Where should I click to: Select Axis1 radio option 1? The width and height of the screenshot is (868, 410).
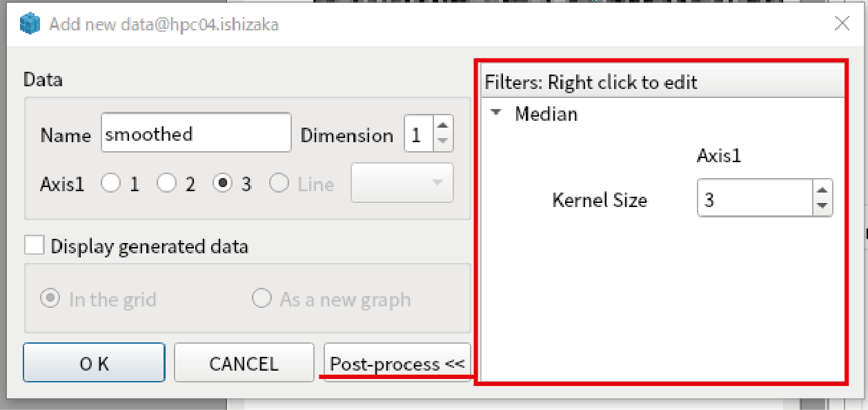tap(111, 184)
